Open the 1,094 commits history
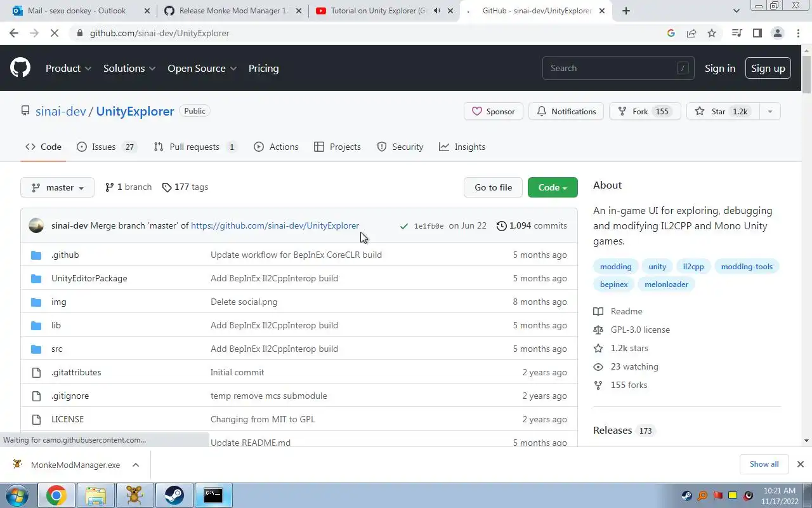 click(x=532, y=225)
